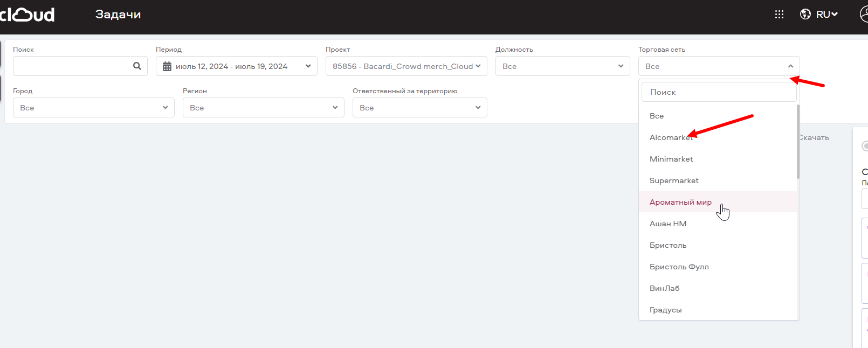Select Ашан НМ option
Image resolution: width=868 pixels, height=348 pixels.
click(718, 224)
